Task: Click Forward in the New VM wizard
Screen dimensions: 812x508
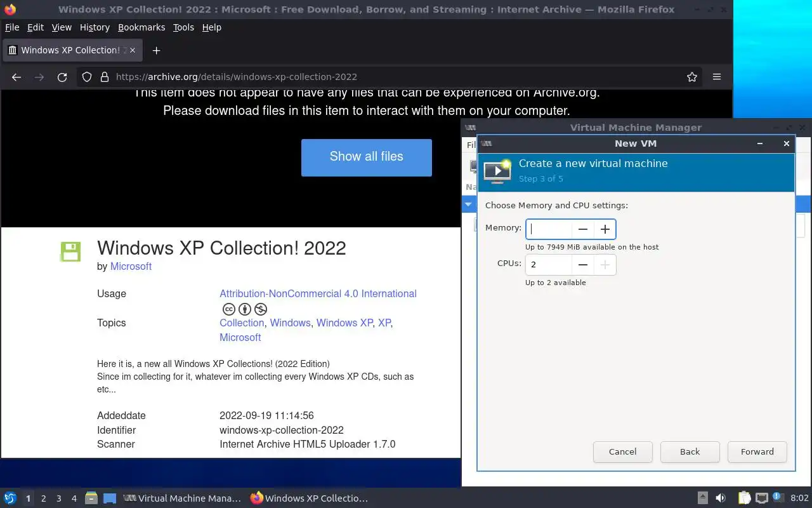Action: (757, 452)
